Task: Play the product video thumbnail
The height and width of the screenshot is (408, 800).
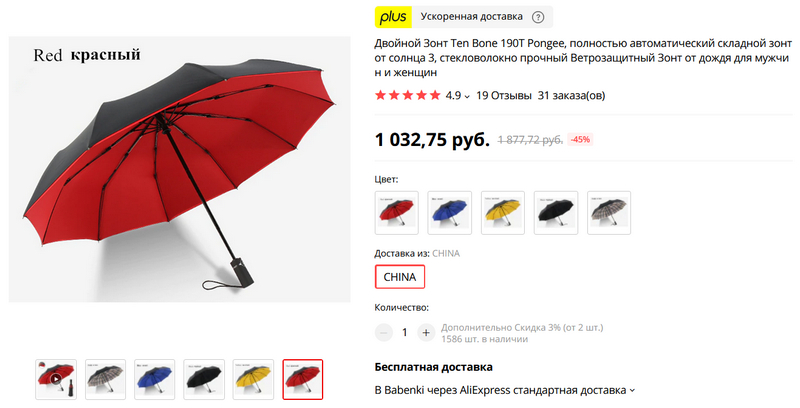Action: pyautogui.click(x=56, y=379)
